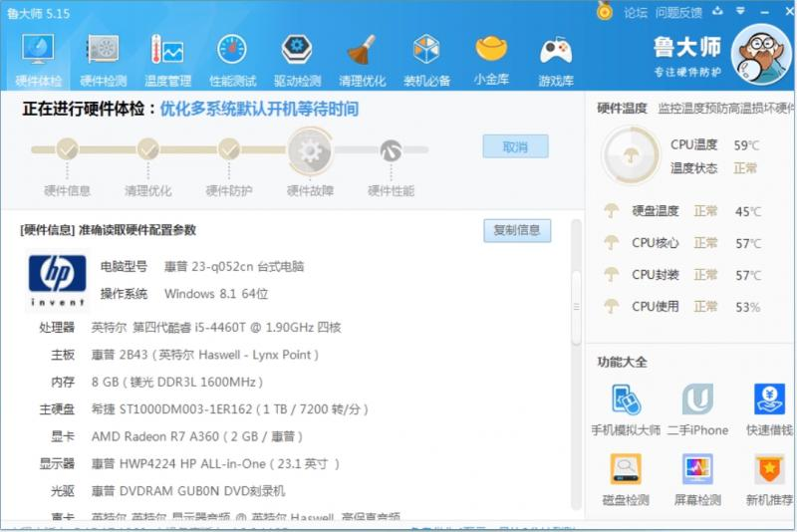Open the title bar dropdown menu arrow
This screenshot has height=532, width=797.
pyautogui.click(x=740, y=11)
